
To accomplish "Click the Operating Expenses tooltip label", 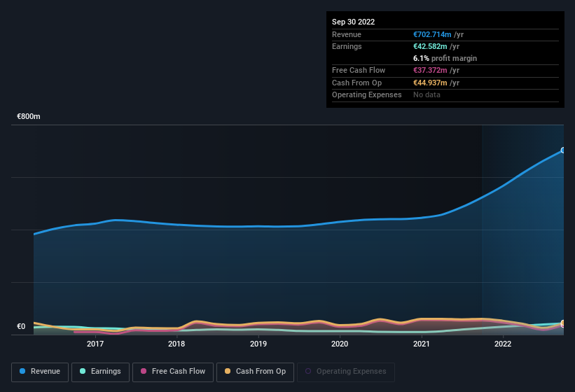I will tap(367, 95).
